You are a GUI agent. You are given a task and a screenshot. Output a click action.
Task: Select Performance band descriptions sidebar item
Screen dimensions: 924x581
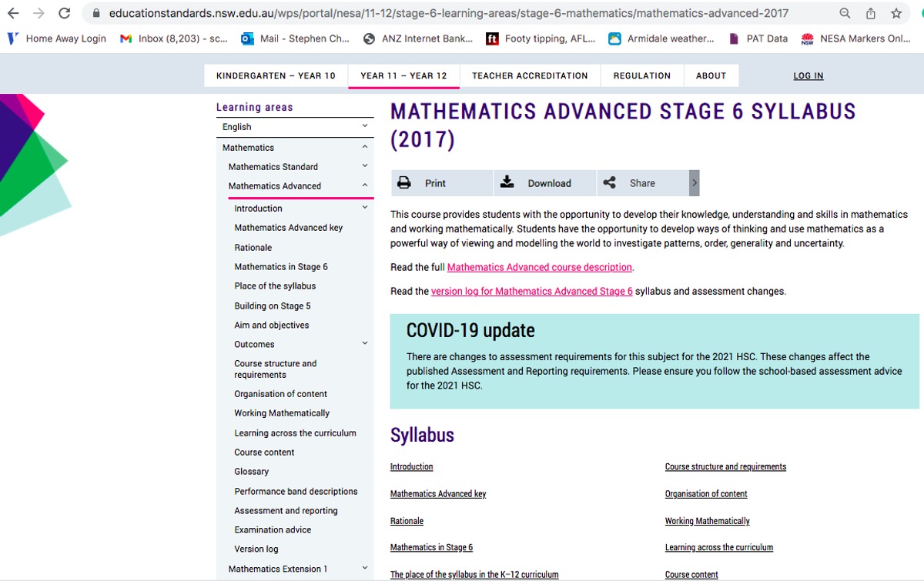[296, 492]
